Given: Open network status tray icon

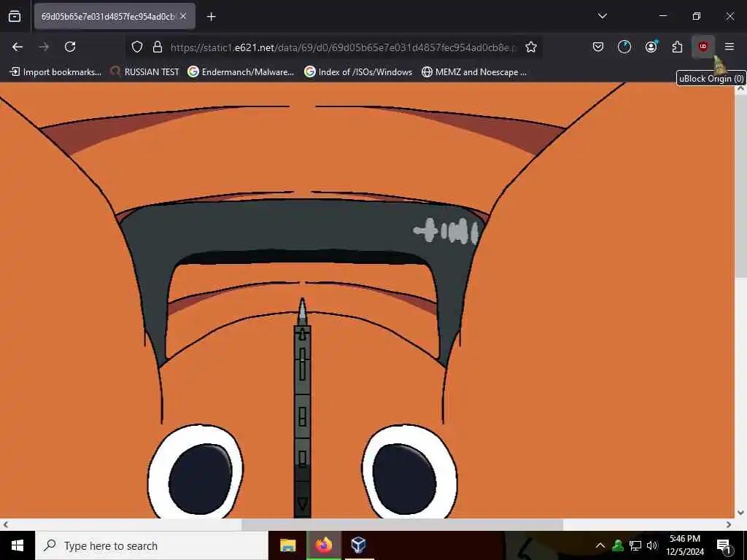Looking at the screenshot, I should (635, 545).
